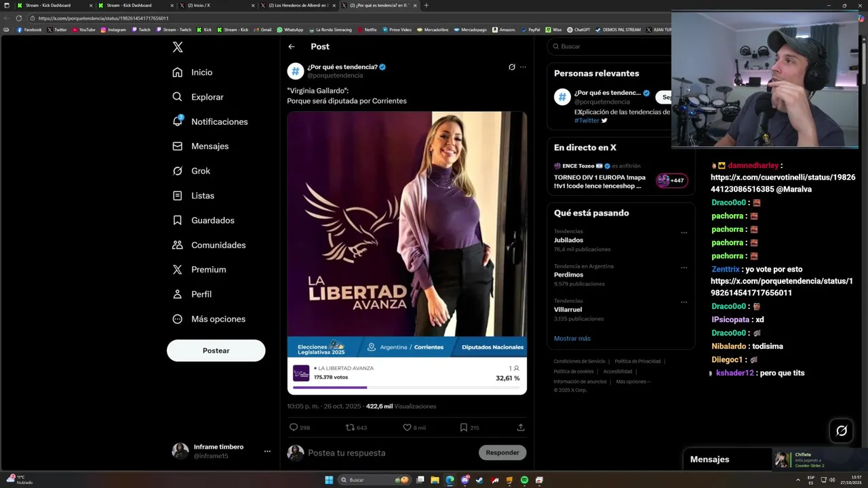
Task: Share the post via share icon
Action: 521,428
